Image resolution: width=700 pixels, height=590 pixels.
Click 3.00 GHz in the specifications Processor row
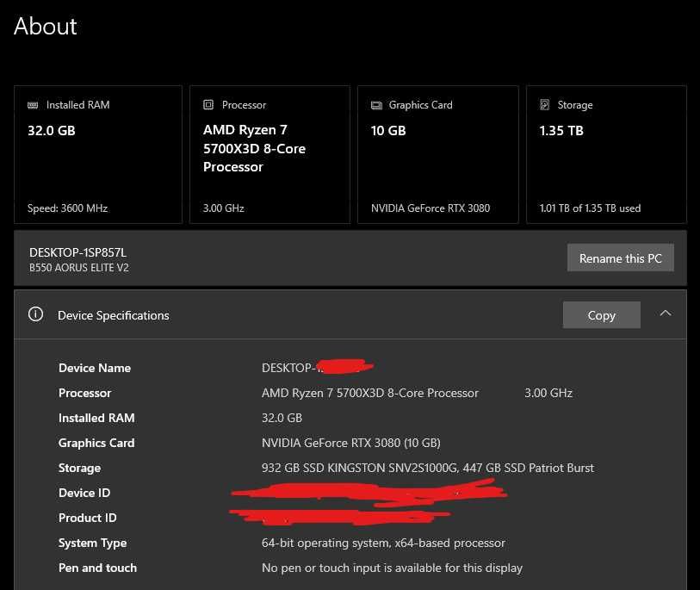(548, 393)
